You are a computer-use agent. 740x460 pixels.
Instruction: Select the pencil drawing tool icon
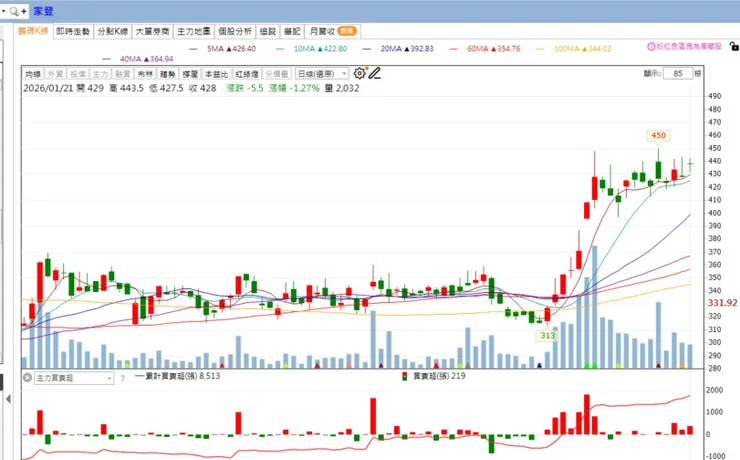tap(374, 73)
